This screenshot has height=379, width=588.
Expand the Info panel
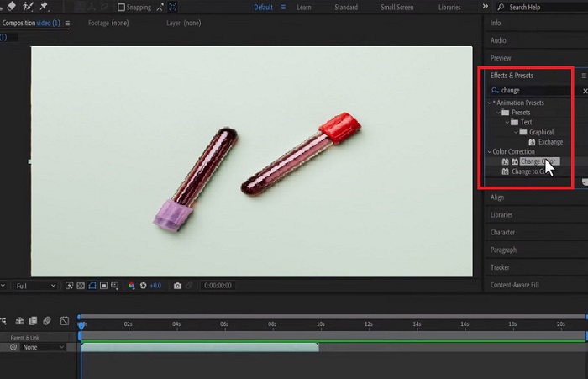coord(496,23)
